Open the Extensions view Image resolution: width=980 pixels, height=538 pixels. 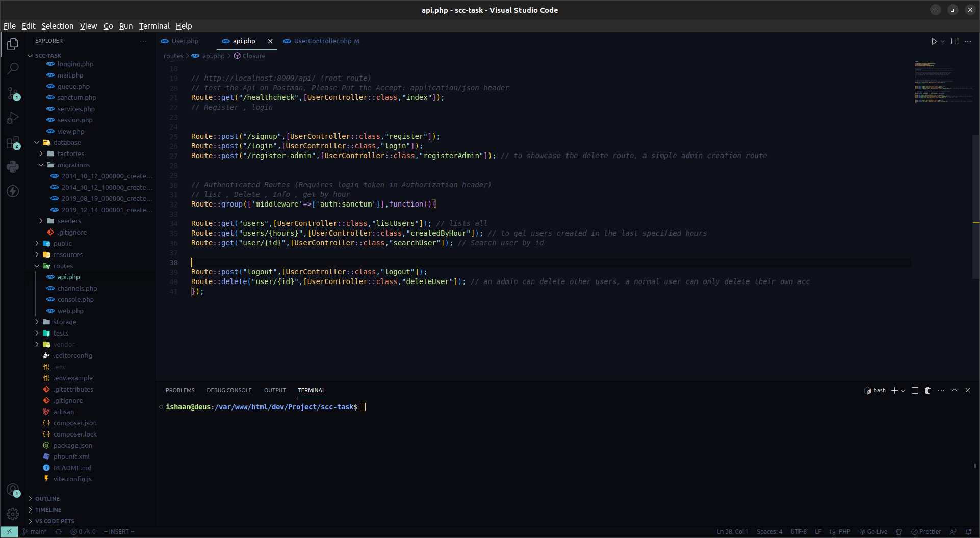[12, 142]
